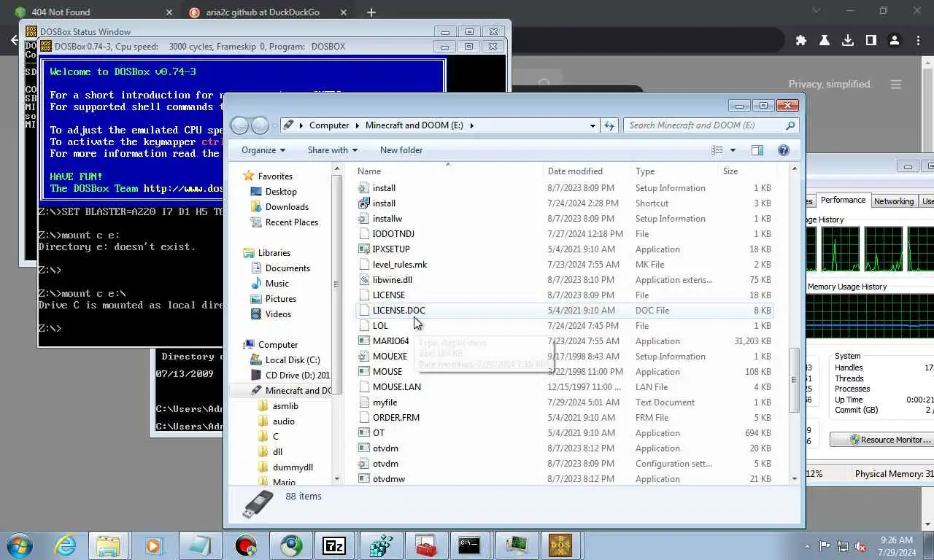This screenshot has height=560, width=934.
Task: Click the browser extensions puzzle icon
Action: [801, 41]
